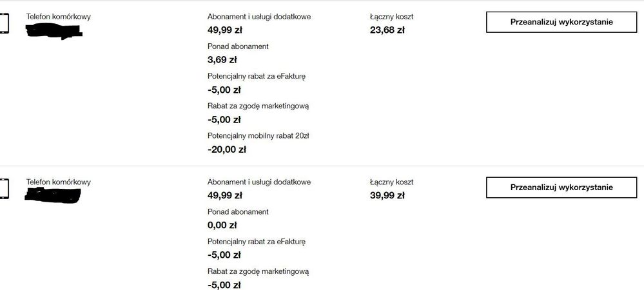
Task: Click the redacted number of the 23,68 zł phone
Action: coord(53,31)
